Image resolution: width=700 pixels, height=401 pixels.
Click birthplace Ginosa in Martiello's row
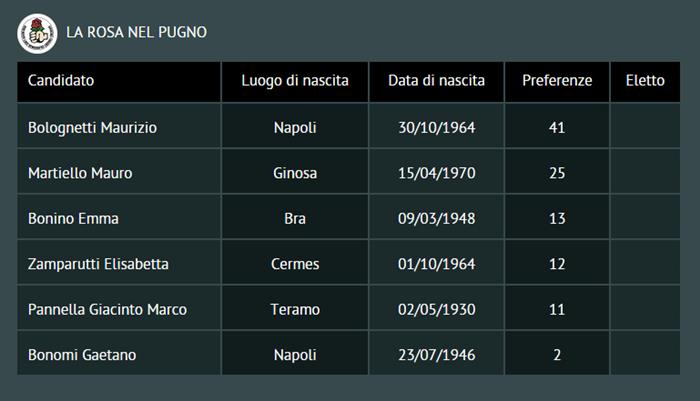point(295,173)
